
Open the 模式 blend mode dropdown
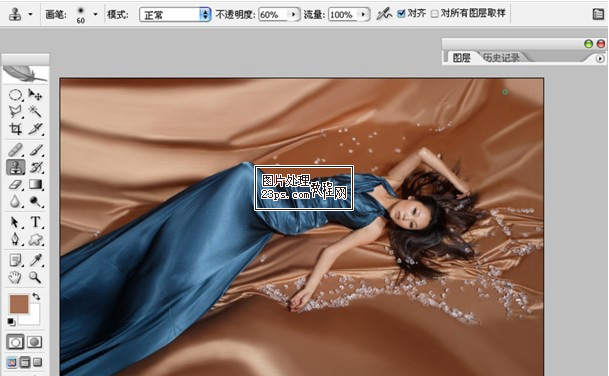(x=175, y=15)
